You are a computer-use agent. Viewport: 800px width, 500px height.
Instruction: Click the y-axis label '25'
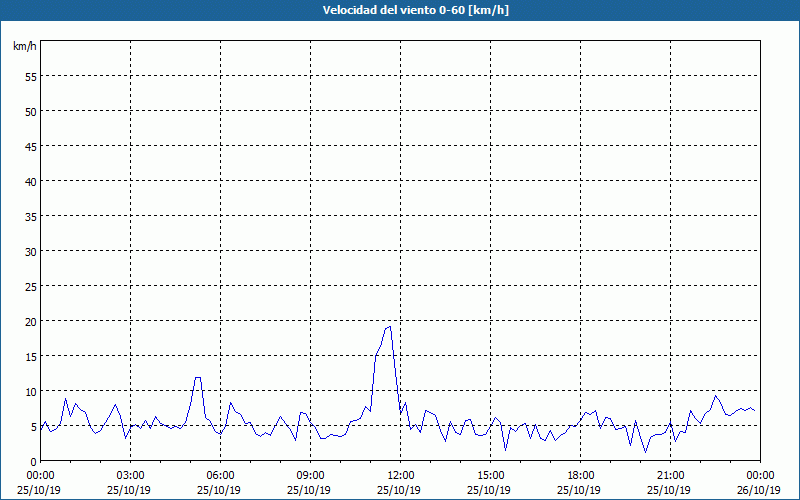(31, 286)
